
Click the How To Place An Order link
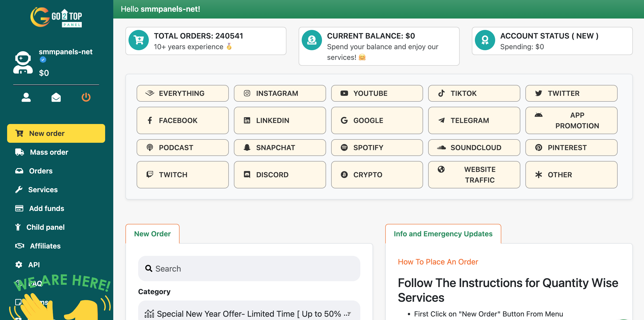pyautogui.click(x=438, y=262)
